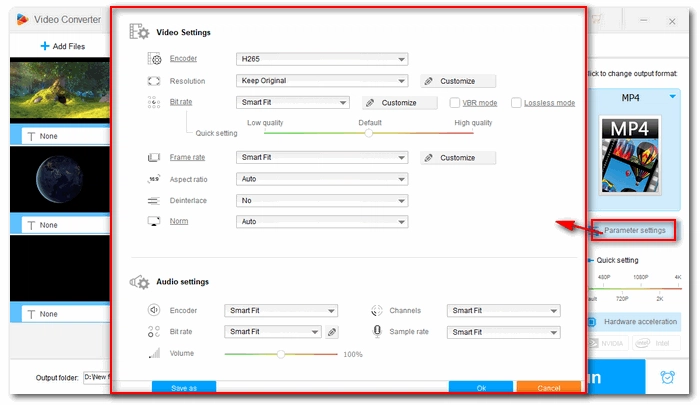Image resolution: width=700 pixels, height=405 pixels.
Task: Open the audio Encoder Smart Fit dropdown
Action: coord(281,310)
